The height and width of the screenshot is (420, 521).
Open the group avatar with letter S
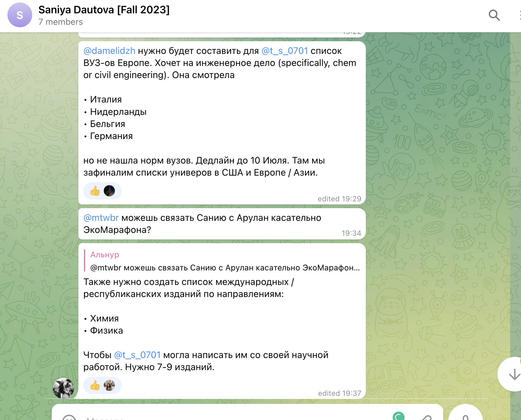(20, 15)
